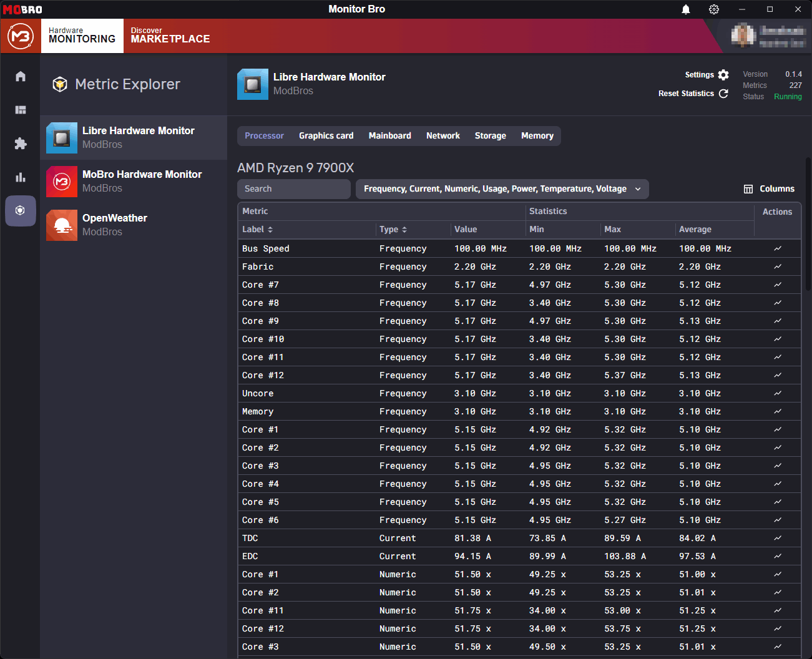Open the Home sidebar icon
The height and width of the screenshot is (659, 812).
pos(21,76)
